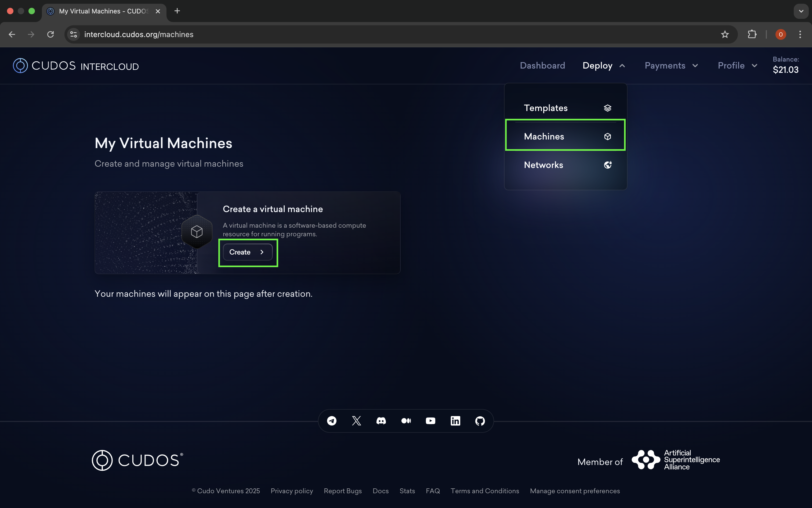Select Templates from Deploy menu
The image size is (812, 508).
[x=566, y=108]
